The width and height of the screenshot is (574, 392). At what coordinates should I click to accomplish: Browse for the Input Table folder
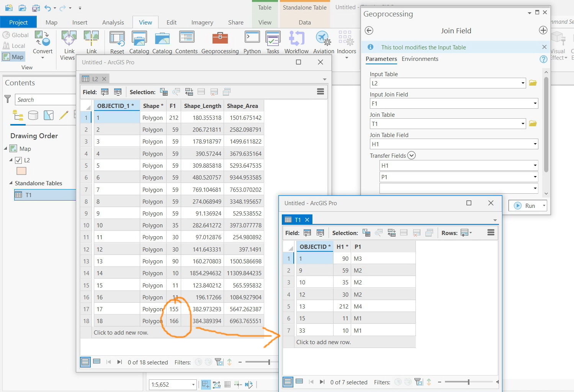(x=533, y=83)
